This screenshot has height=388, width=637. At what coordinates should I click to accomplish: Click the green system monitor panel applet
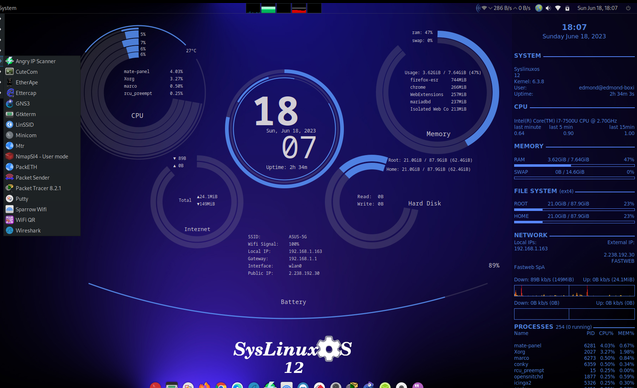point(269,8)
